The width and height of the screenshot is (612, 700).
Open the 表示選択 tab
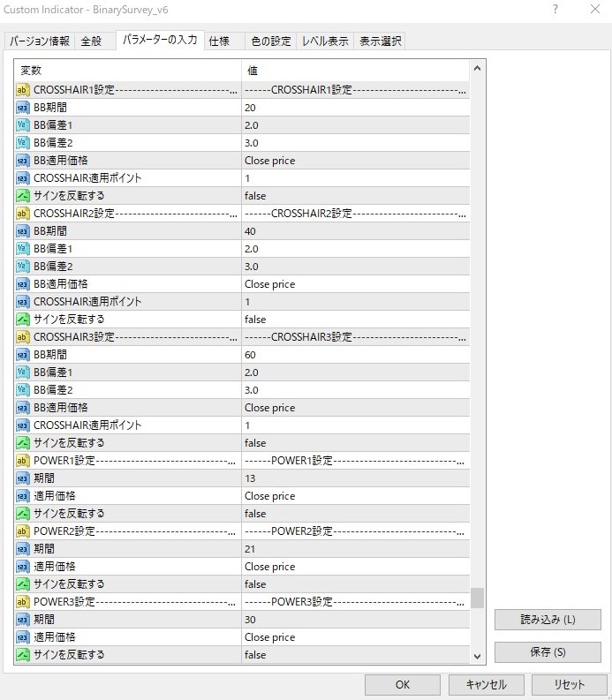[x=380, y=41]
